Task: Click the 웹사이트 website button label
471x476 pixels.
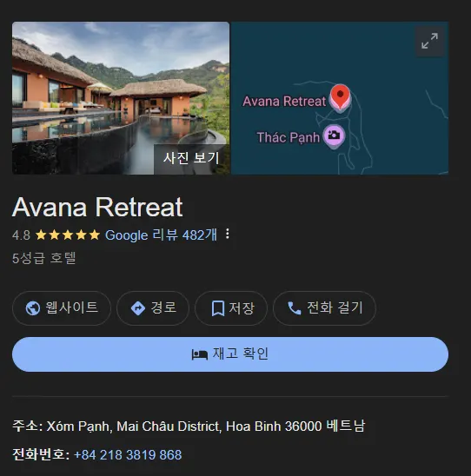Action: click(71, 307)
